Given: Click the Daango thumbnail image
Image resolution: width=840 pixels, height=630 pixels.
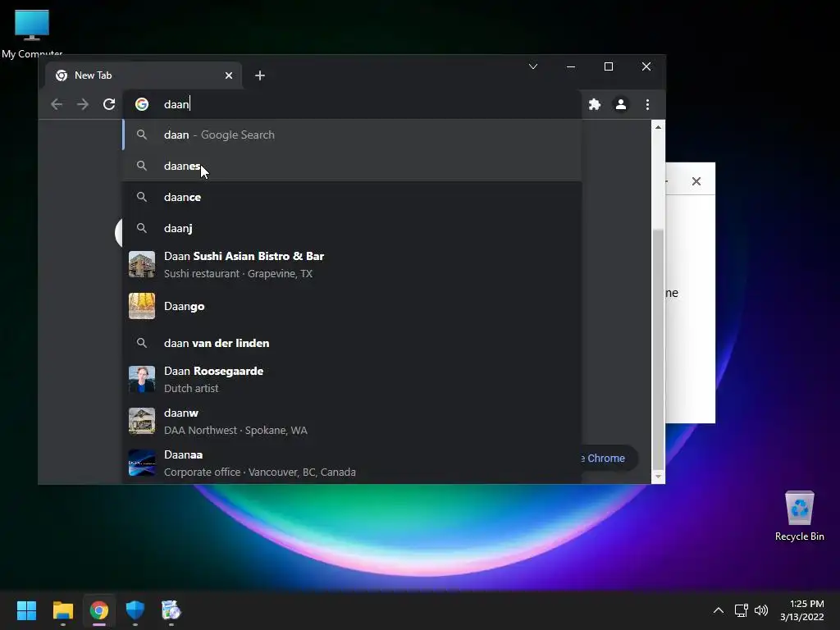Looking at the screenshot, I should click(142, 306).
